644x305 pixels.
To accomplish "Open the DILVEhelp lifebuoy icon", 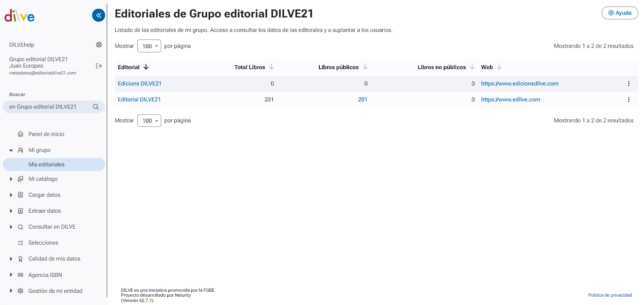I will click(x=99, y=45).
